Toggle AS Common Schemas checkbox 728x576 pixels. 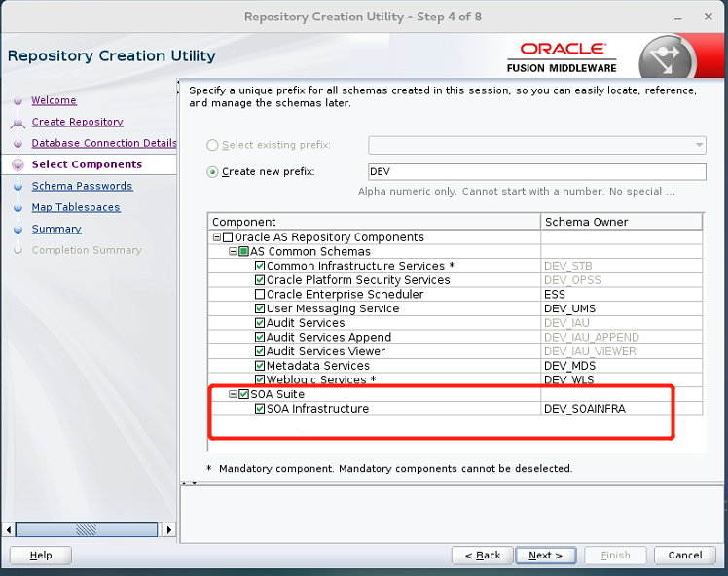pyautogui.click(x=243, y=252)
